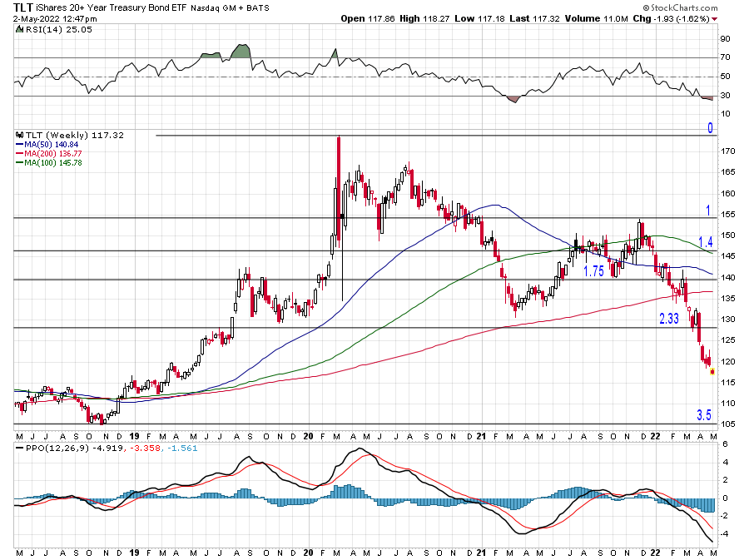This screenshot has width=749, height=560.
Task: Click the blue MA(50) legend line
Action: pyautogui.click(x=20, y=145)
